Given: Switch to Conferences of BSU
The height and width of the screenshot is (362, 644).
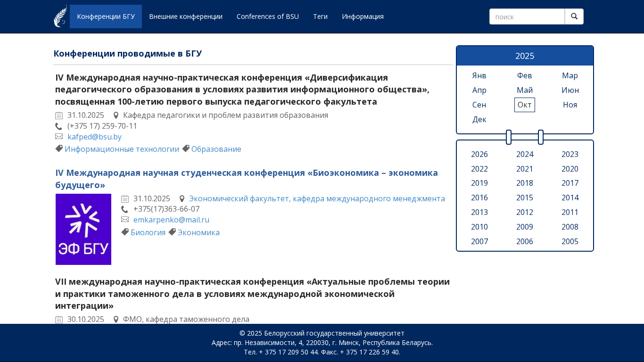Looking at the screenshot, I should pyautogui.click(x=268, y=16).
